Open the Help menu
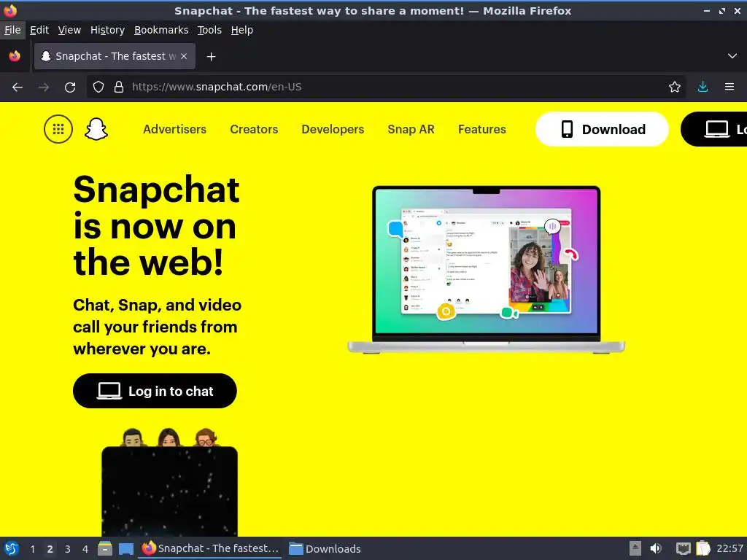The image size is (747, 560). tap(242, 30)
